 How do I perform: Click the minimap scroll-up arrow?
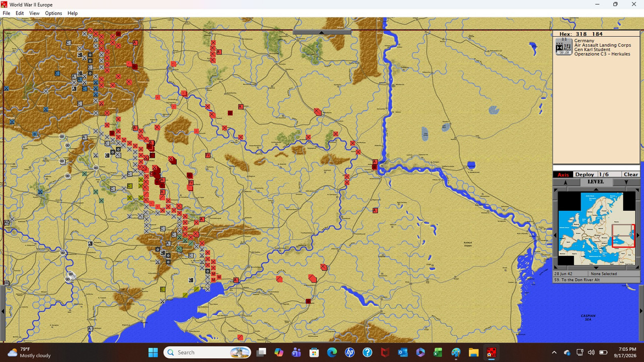click(596, 189)
